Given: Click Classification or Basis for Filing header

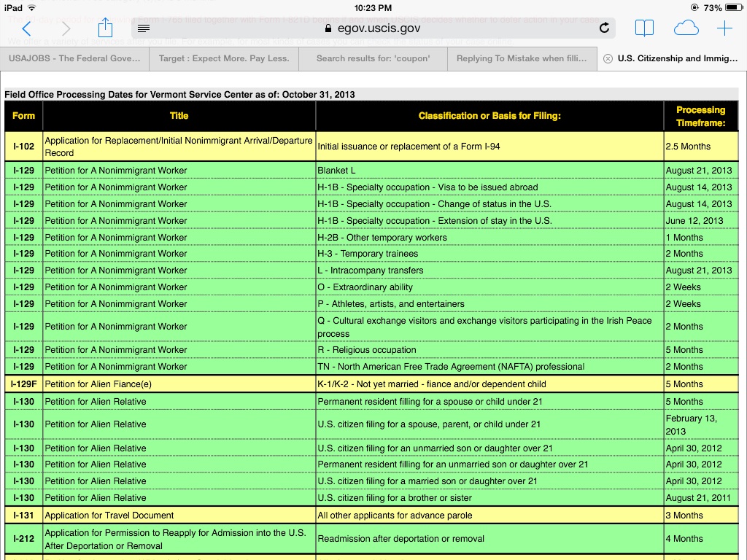Looking at the screenshot, I should (489, 116).
